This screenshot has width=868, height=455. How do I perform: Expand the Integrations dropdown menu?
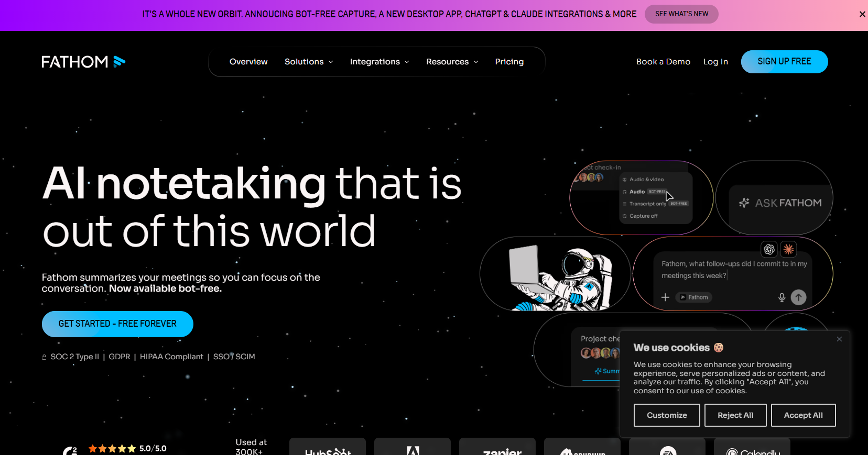point(379,62)
